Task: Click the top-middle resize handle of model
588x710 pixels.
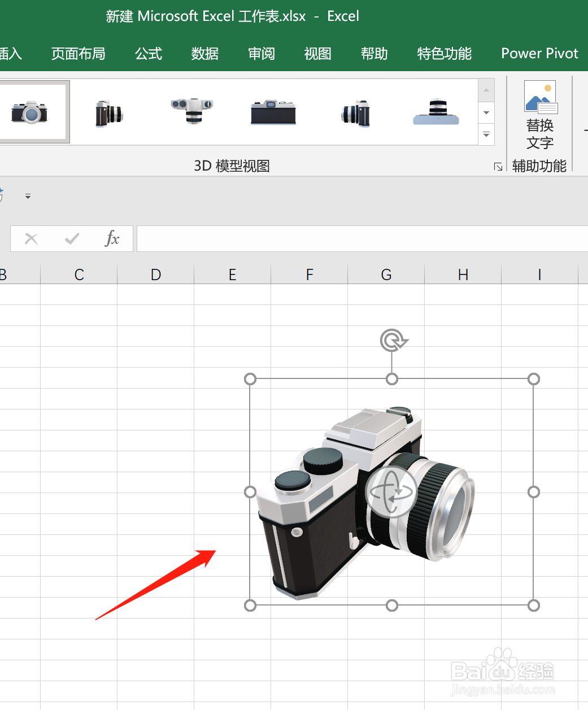Action: click(x=392, y=379)
